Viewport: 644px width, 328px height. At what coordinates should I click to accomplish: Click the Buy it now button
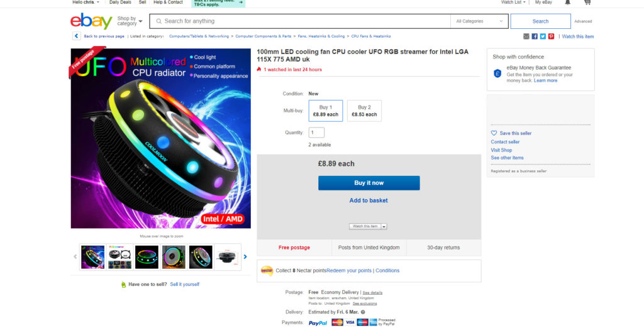[x=369, y=183]
